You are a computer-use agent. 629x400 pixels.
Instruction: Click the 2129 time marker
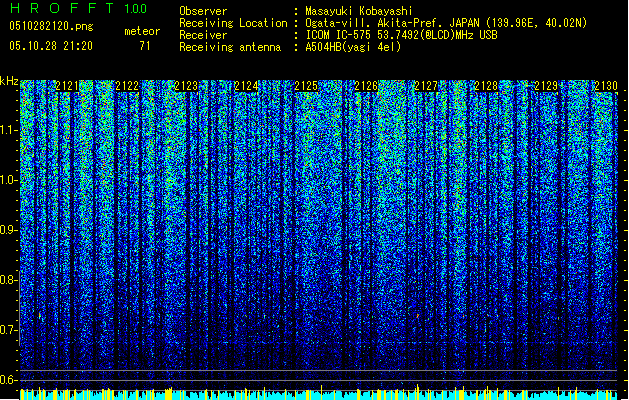coord(546,86)
